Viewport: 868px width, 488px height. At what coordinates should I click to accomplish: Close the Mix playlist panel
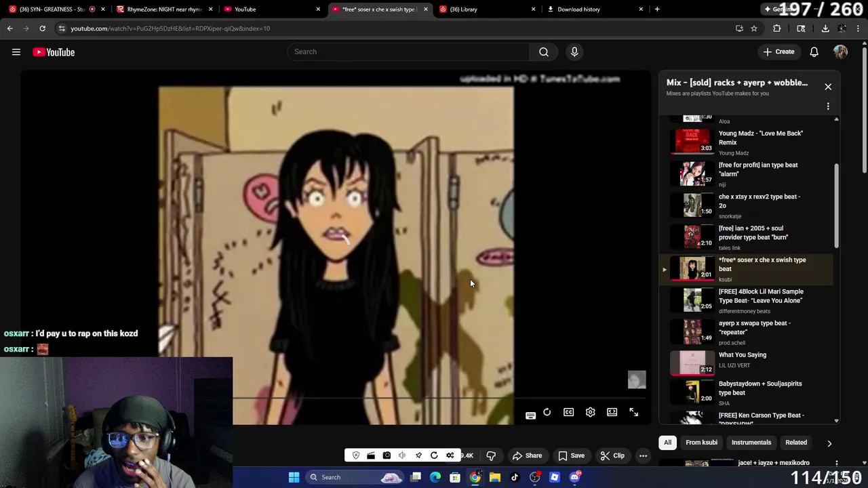click(828, 87)
